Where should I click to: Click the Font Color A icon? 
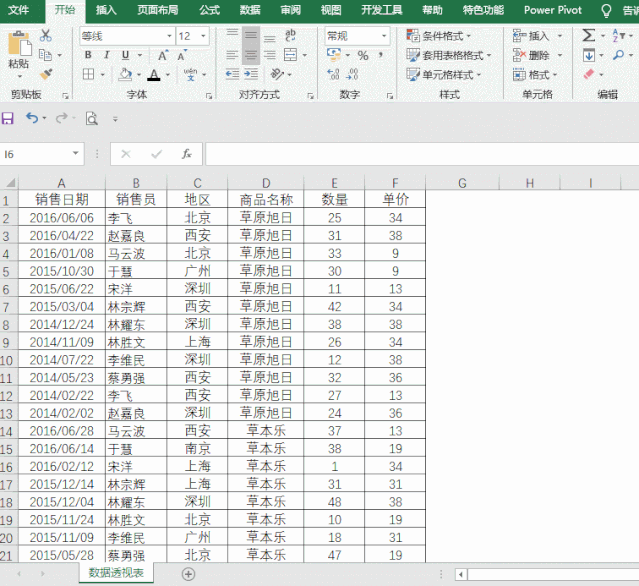click(154, 74)
